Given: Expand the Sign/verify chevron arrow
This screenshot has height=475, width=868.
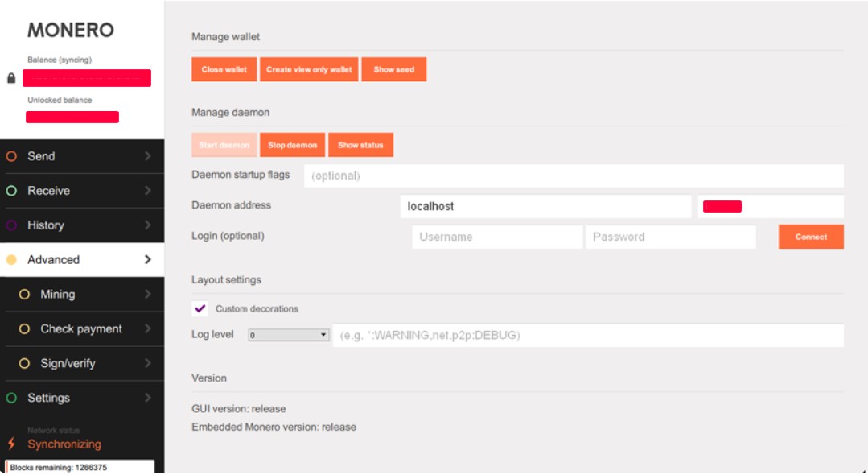Looking at the screenshot, I should tap(148, 364).
